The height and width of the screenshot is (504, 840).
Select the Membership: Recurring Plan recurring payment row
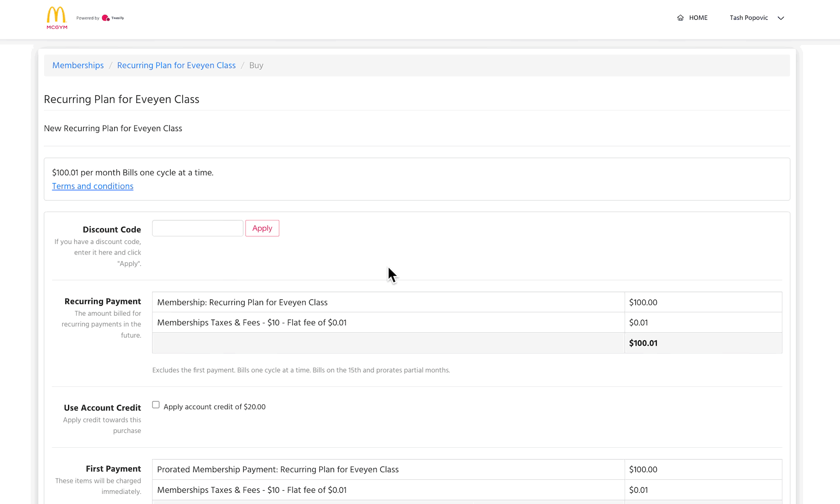click(242, 302)
